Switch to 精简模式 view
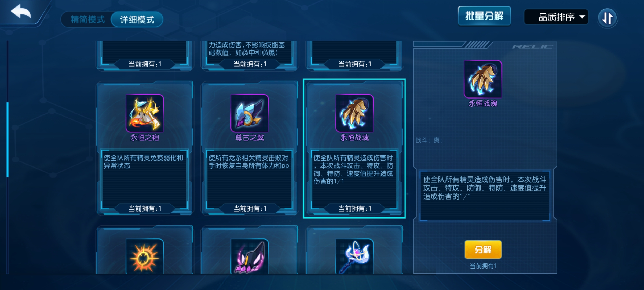The width and height of the screenshot is (644, 290). (x=88, y=19)
